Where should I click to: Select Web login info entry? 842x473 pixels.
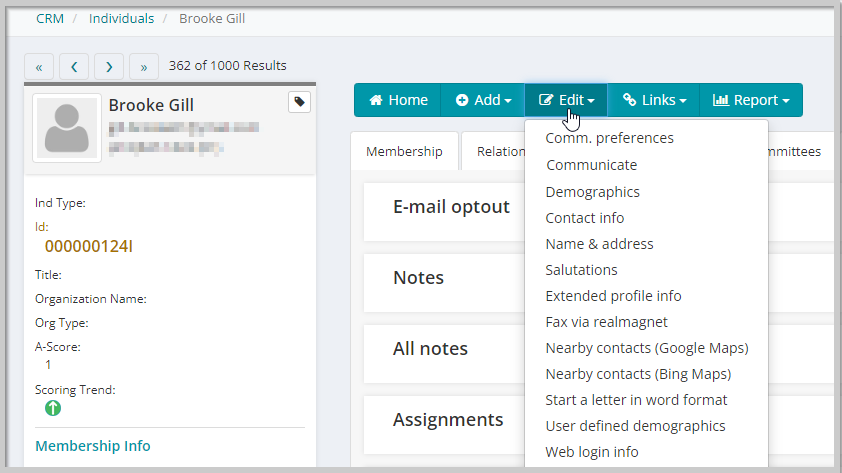592,452
